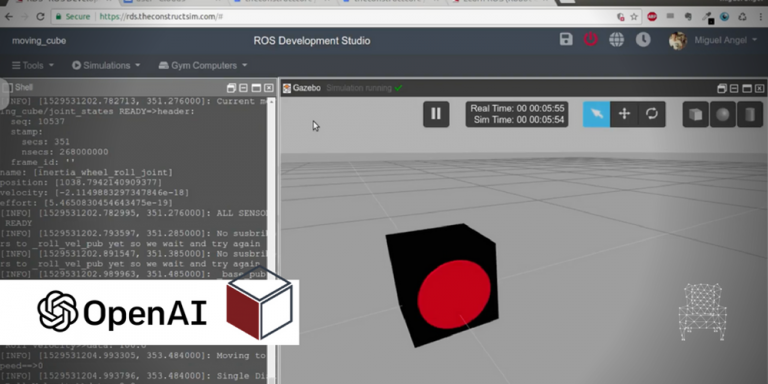Save the project with the floppy disk icon
Viewport: 768px width, 384px height.
tap(566, 40)
